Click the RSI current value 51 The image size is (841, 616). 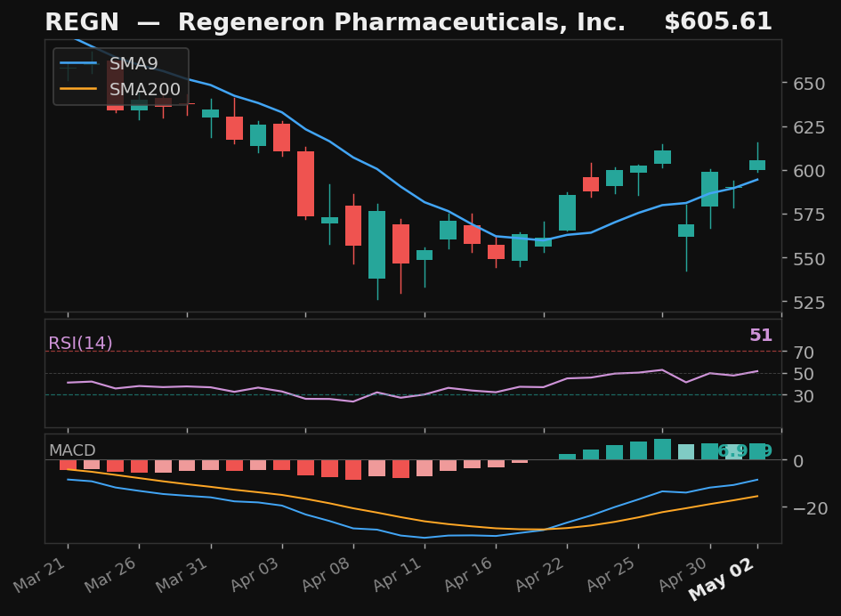[761, 335]
